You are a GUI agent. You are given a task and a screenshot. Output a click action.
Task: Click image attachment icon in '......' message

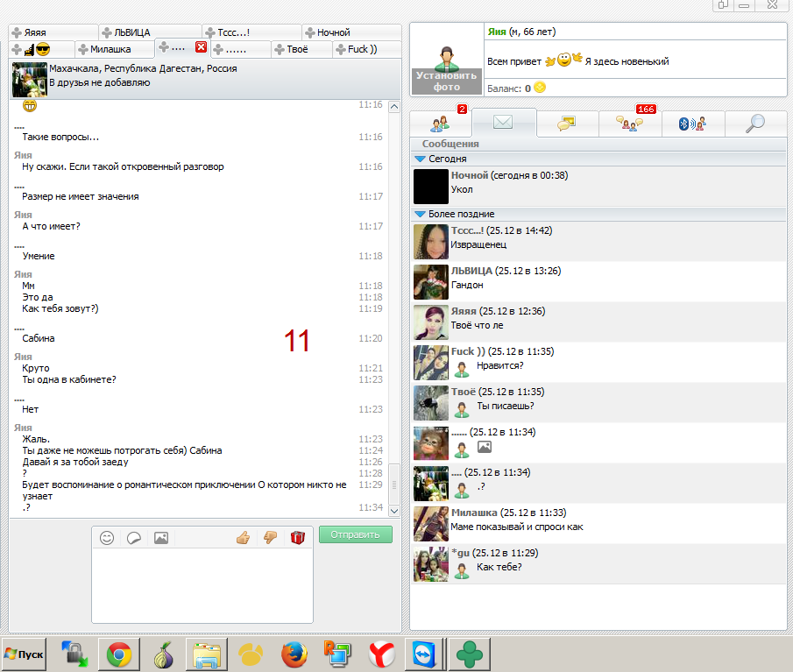[x=485, y=447]
